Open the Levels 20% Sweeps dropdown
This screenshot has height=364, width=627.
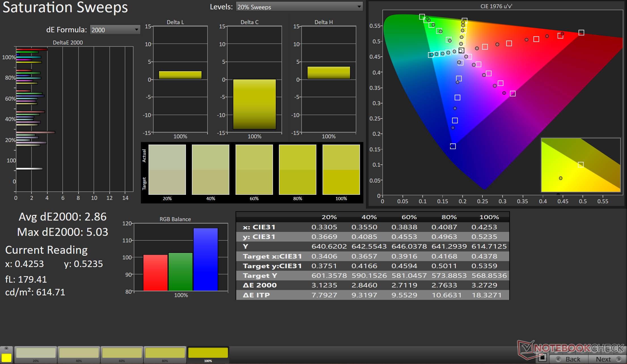299,7
